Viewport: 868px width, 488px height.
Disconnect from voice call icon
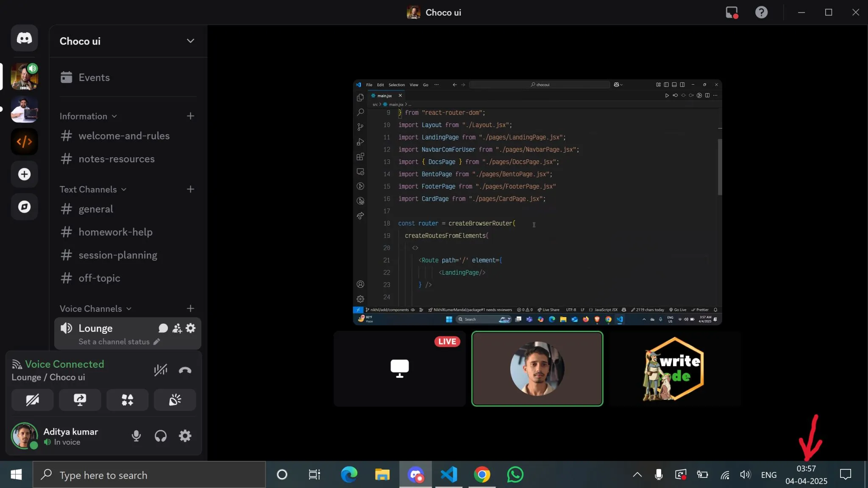tap(185, 370)
